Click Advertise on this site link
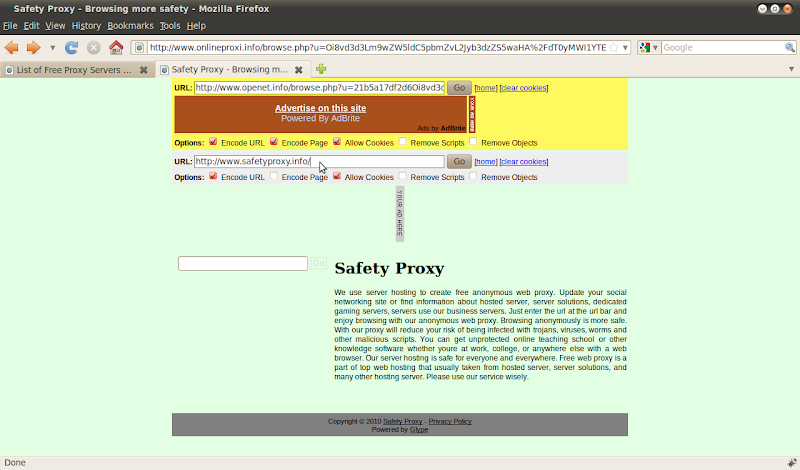This screenshot has height=470, width=800. point(320,108)
